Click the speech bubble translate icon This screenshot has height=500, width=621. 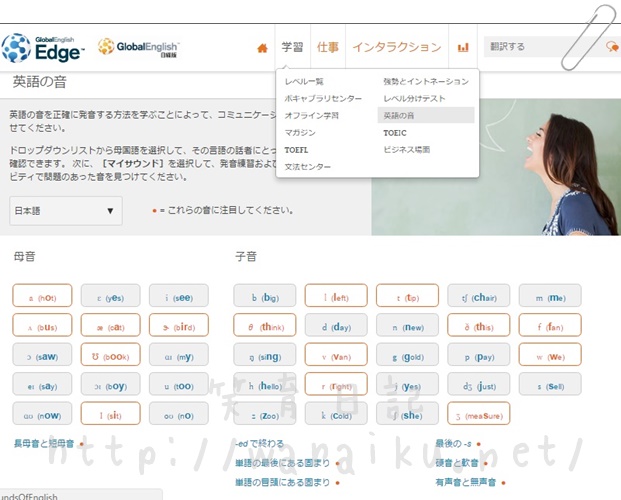[612, 47]
